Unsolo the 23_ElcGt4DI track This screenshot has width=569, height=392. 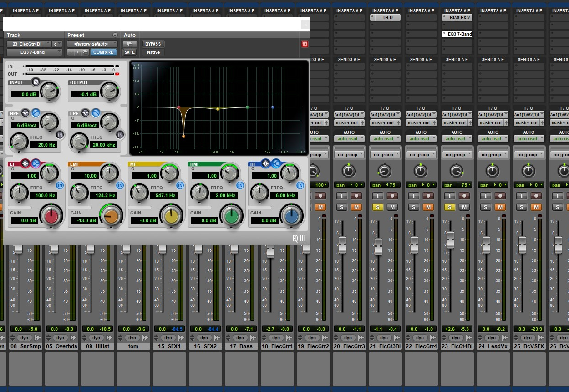coord(449,207)
